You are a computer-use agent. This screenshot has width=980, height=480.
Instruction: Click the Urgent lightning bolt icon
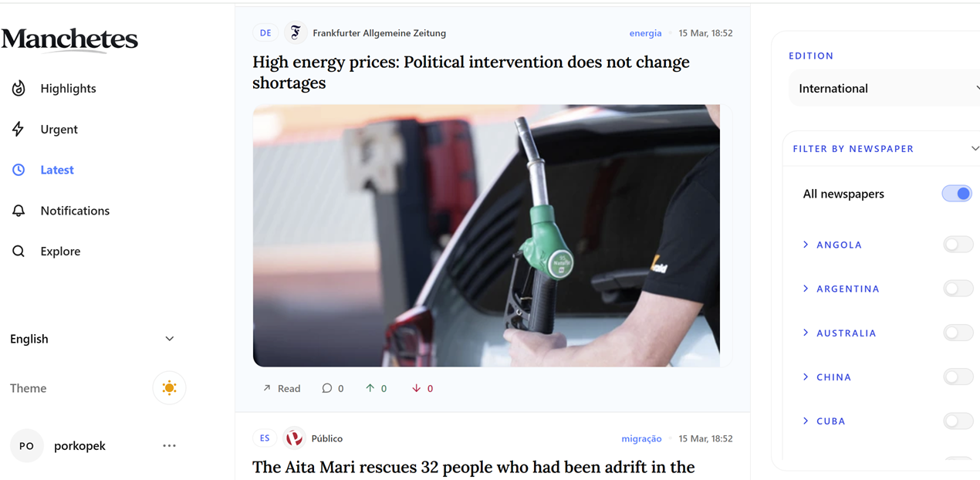(19, 129)
